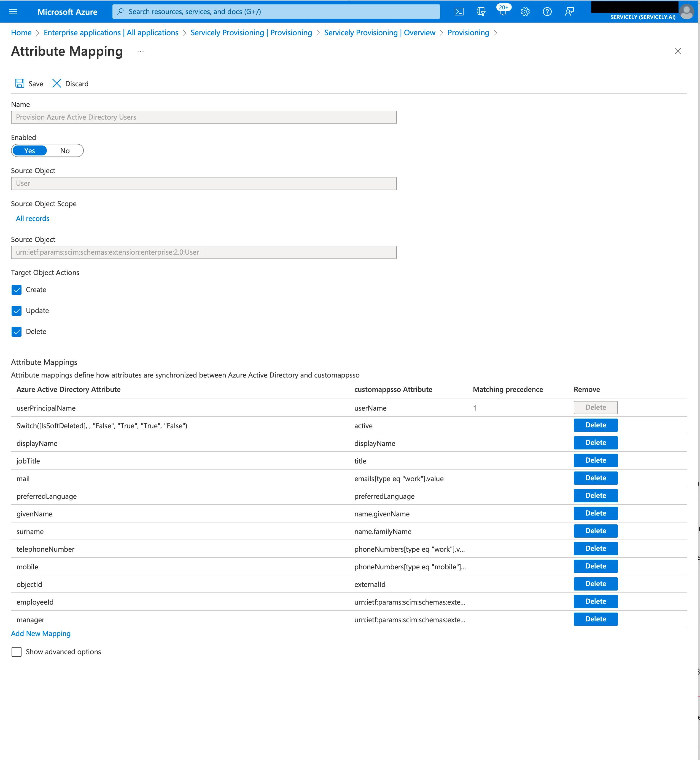
Task: Delete the active attribute mapping
Action: 596,425
